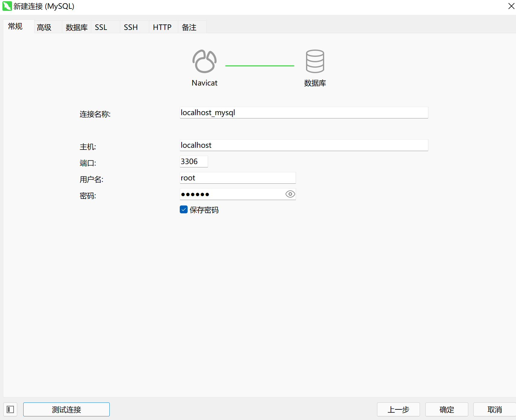Toggle the side panel icon at bottom-left
The width and height of the screenshot is (516, 420).
pyautogui.click(x=10, y=409)
